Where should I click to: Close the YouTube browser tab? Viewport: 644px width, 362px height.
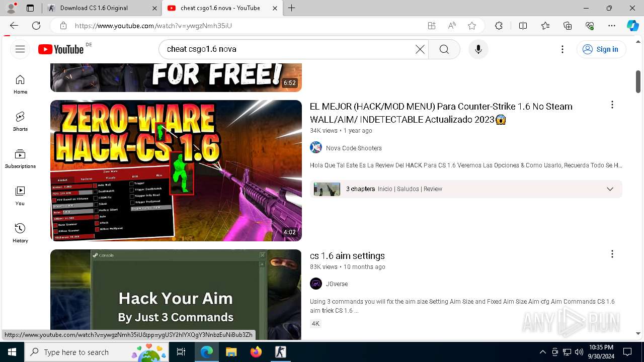(x=275, y=8)
